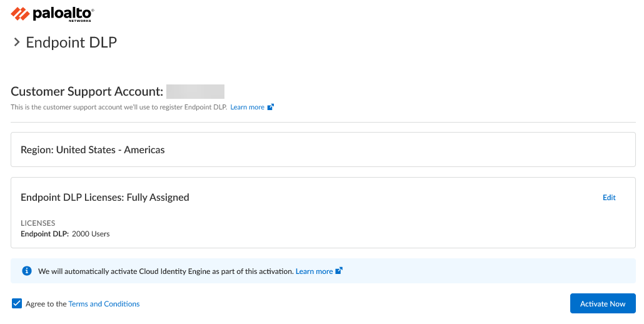Click the Cloud Identity Engine activation message

pos(166,271)
